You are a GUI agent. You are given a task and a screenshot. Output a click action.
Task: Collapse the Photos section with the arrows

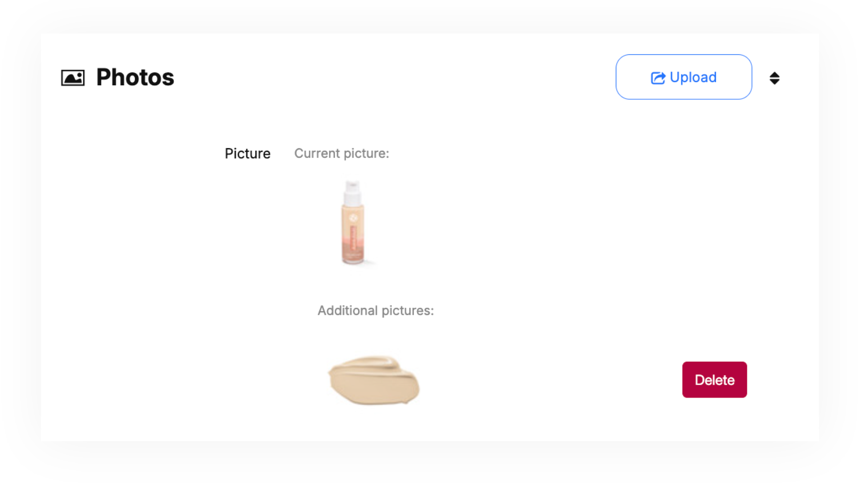coord(775,78)
